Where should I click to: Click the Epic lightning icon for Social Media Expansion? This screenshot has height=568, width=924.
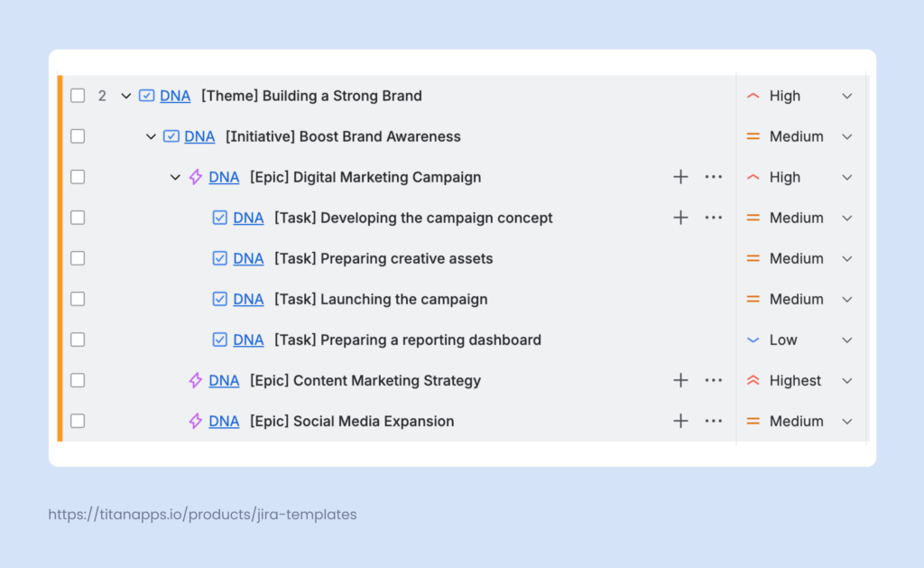point(195,421)
